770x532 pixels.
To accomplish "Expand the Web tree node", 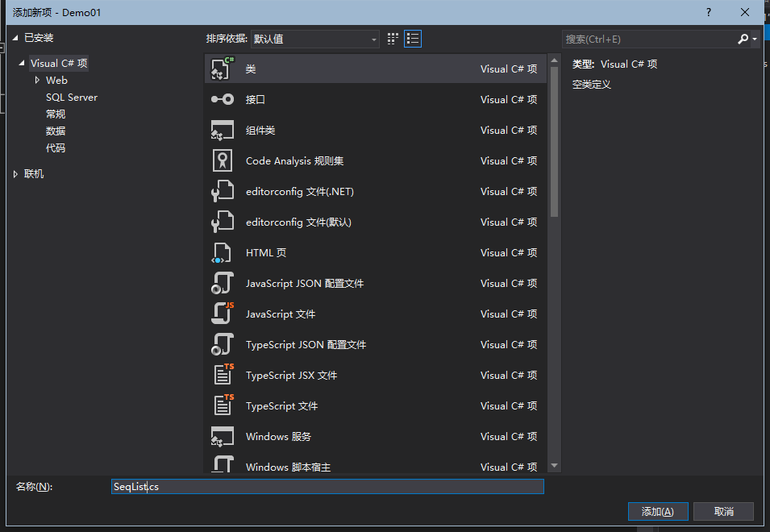I will tap(35, 80).
